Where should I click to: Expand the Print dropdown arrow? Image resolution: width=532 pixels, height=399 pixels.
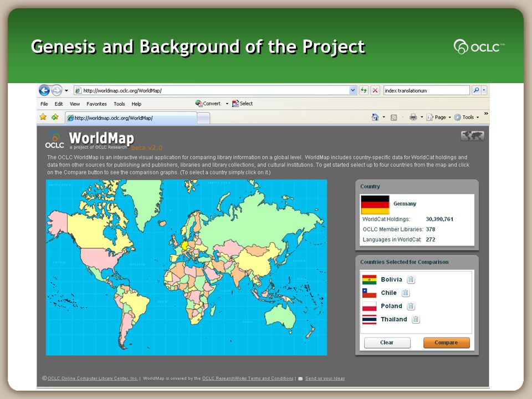pos(422,117)
